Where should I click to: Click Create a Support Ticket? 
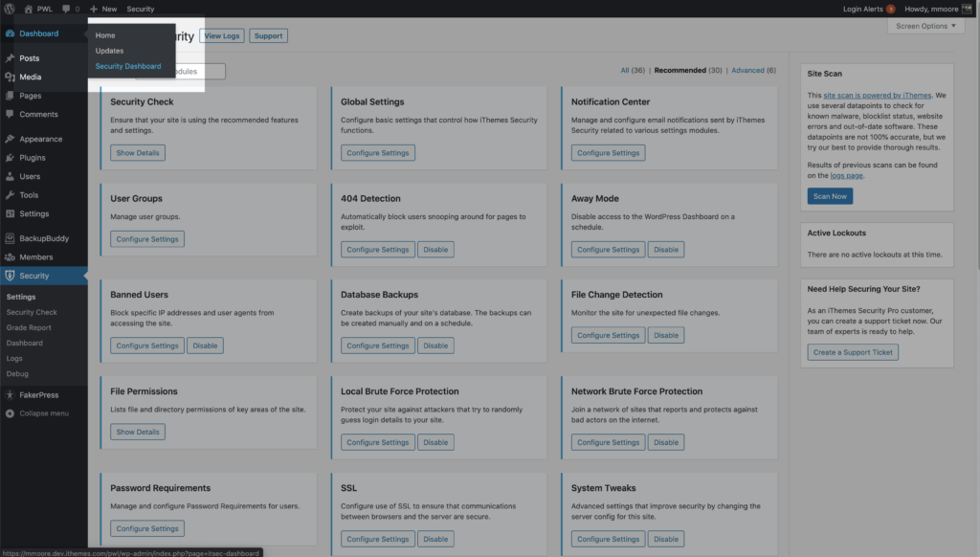[853, 352]
